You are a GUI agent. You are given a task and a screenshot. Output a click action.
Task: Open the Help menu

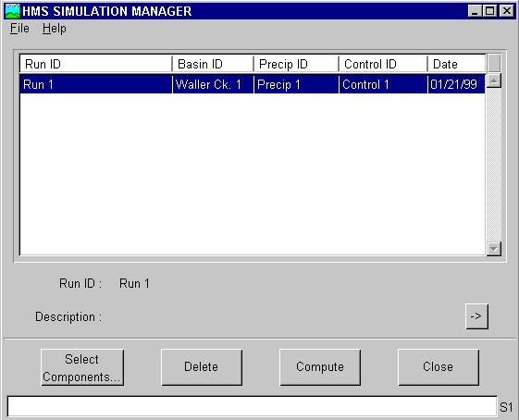tap(55, 29)
